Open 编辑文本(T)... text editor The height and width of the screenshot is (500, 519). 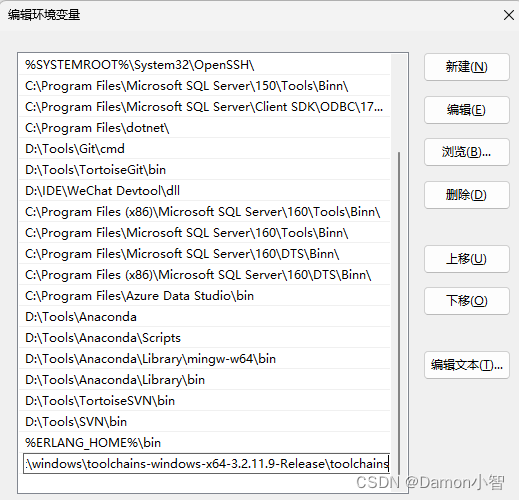[467, 365]
